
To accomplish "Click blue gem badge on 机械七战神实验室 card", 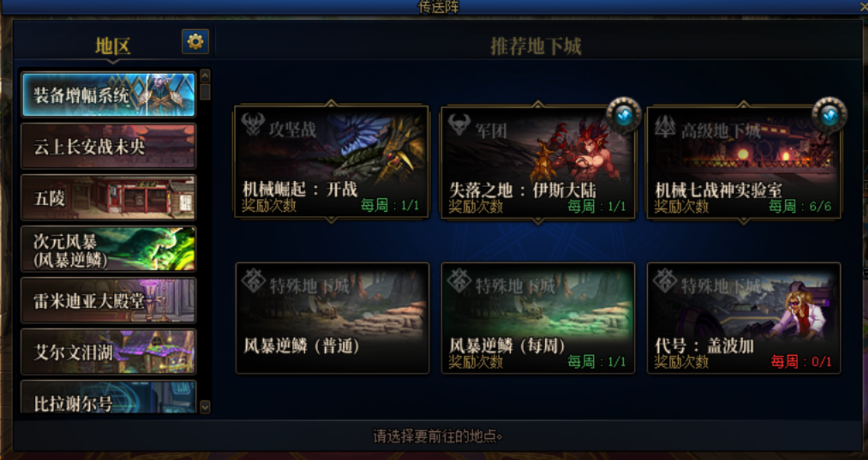I will tap(829, 115).
